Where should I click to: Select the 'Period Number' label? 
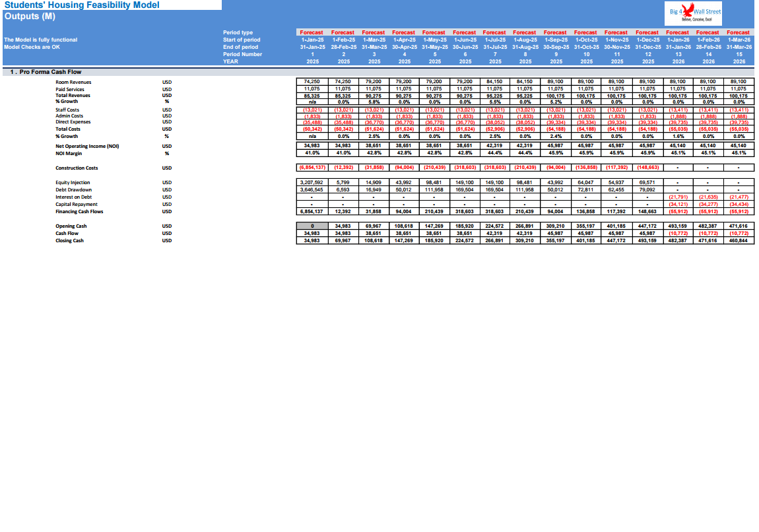(242, 54)
